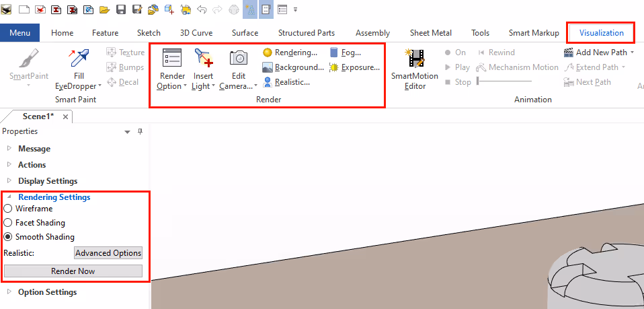Image resolution: width=644 pixels, height=309 pixels.
Task: Rewind the animation
Action: pos(496,53)
